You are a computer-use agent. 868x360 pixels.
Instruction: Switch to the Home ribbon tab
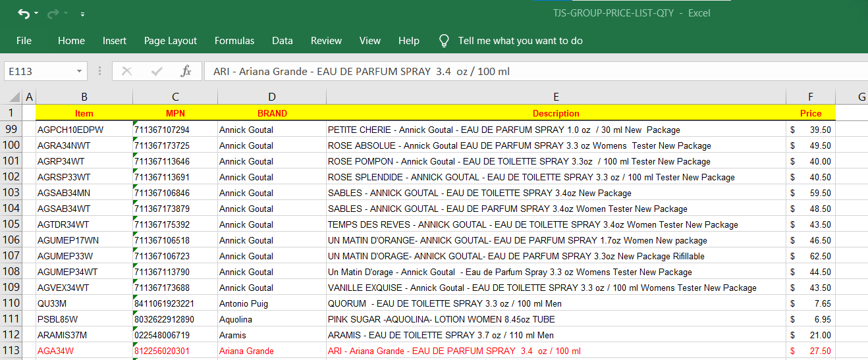(71, 41)
